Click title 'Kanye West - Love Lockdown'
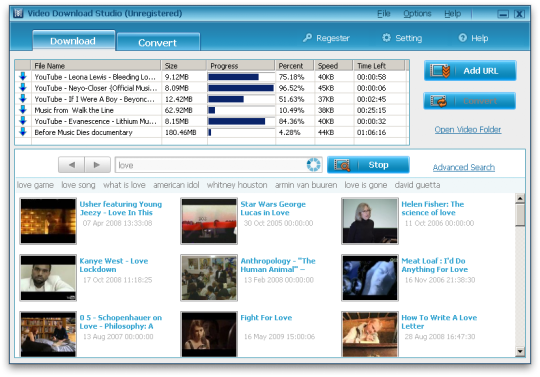540x377 pixels. [x=114, y=265]
